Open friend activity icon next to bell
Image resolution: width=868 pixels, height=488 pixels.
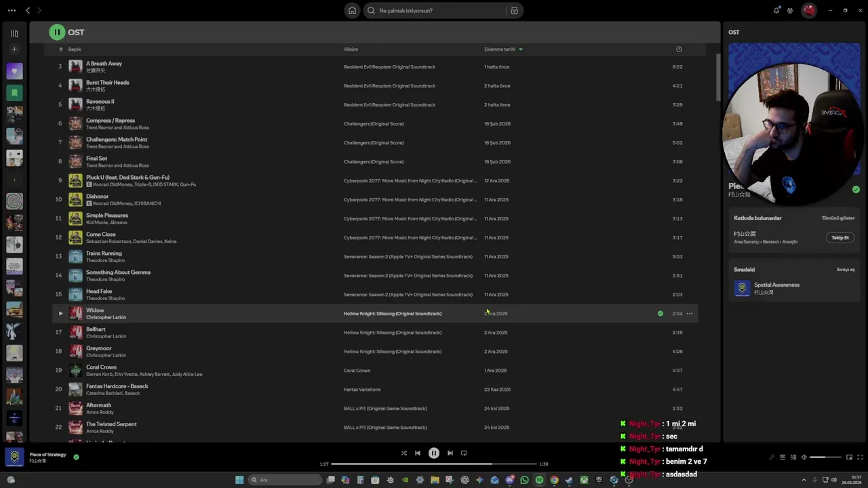(x=790, y=10)
